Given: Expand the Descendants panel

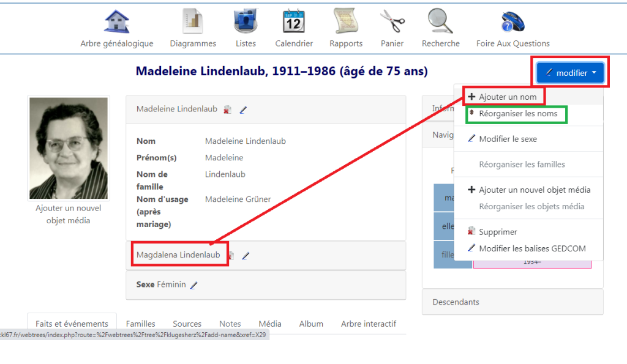Looking at the screenshot, I should tap(456, 302).
